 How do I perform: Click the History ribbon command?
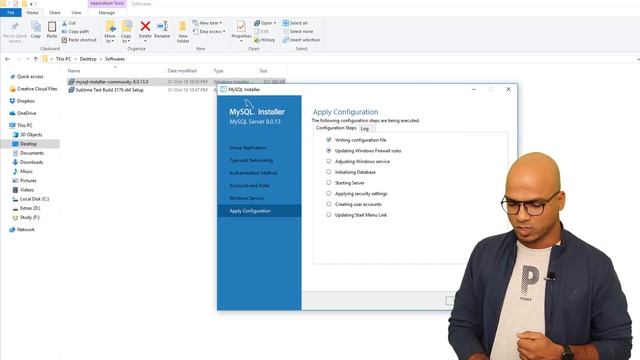[x=264, y=40]
